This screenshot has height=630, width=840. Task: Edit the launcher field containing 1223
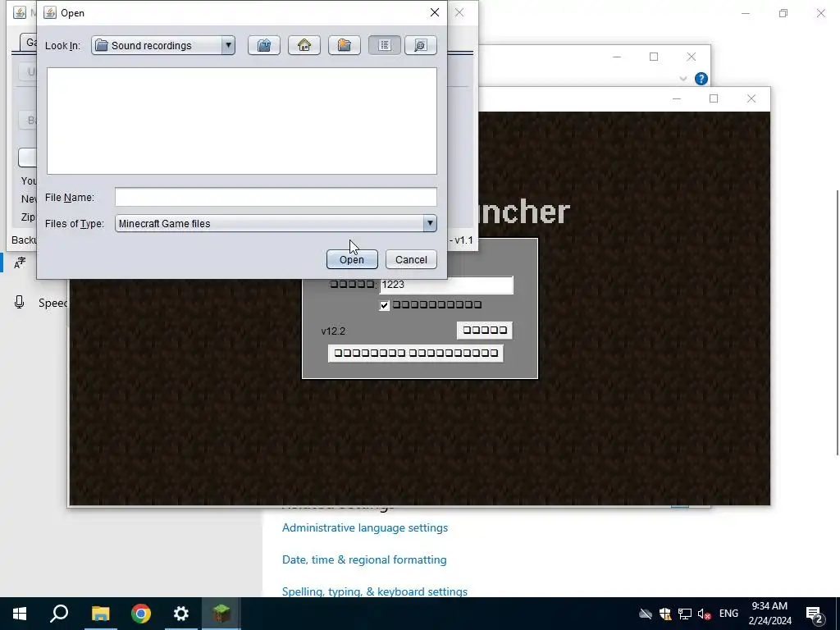446,285
